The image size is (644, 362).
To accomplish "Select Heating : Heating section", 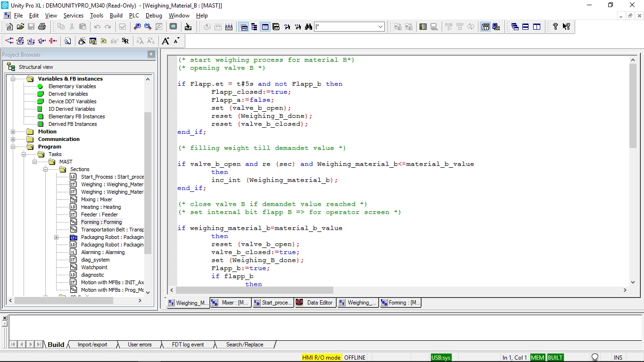I will (101, 207).
